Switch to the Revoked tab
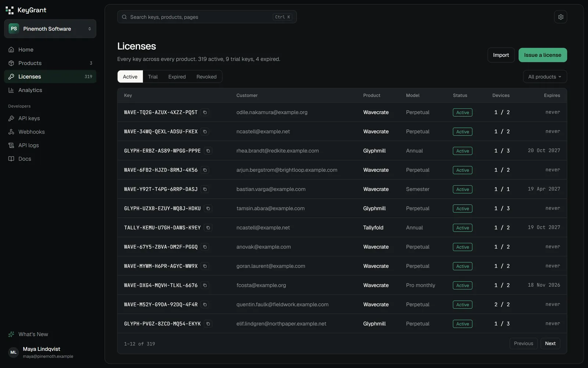 click(207, 77)
